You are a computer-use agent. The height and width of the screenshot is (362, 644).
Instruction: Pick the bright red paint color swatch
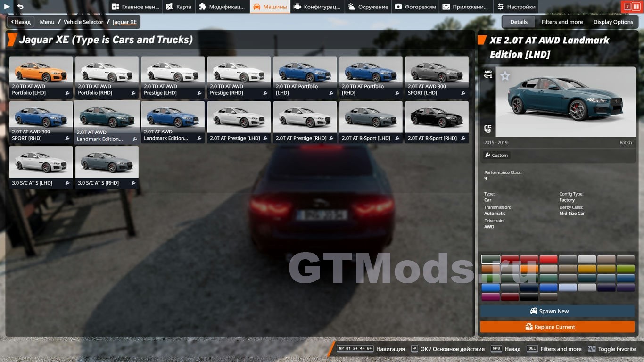click(x=548, y=259)
